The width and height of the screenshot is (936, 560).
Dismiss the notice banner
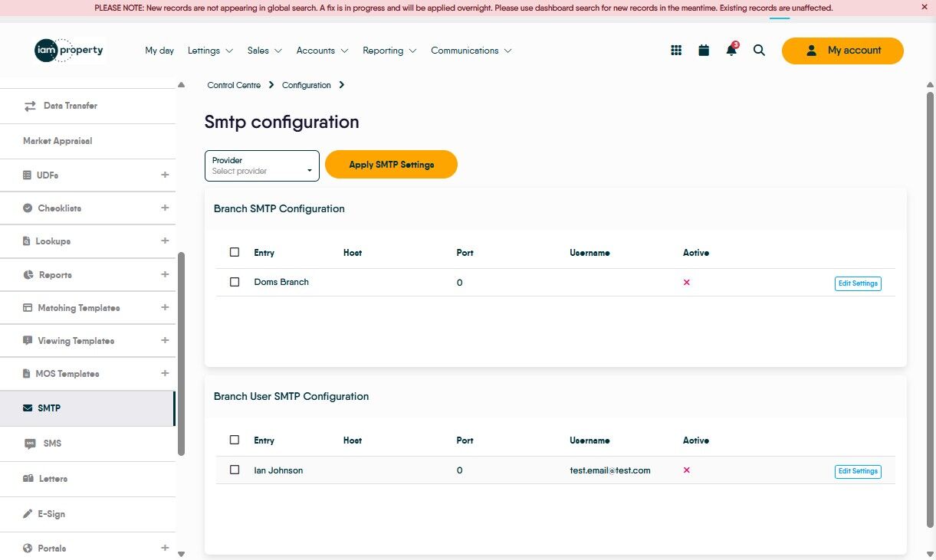coord(924,7)
